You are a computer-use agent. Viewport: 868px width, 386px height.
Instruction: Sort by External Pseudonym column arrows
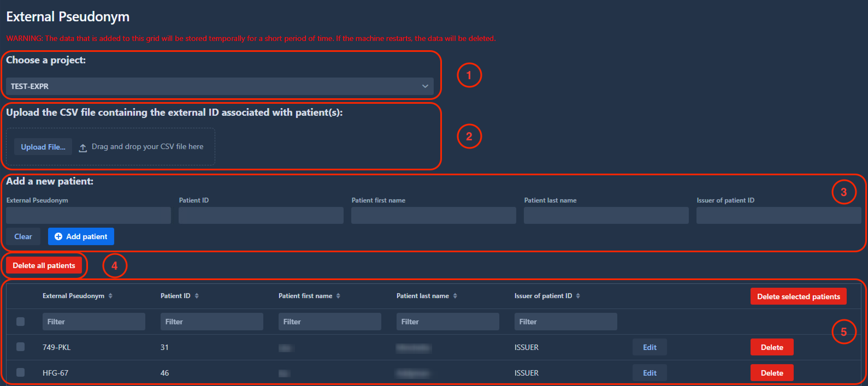pos(111,296)
